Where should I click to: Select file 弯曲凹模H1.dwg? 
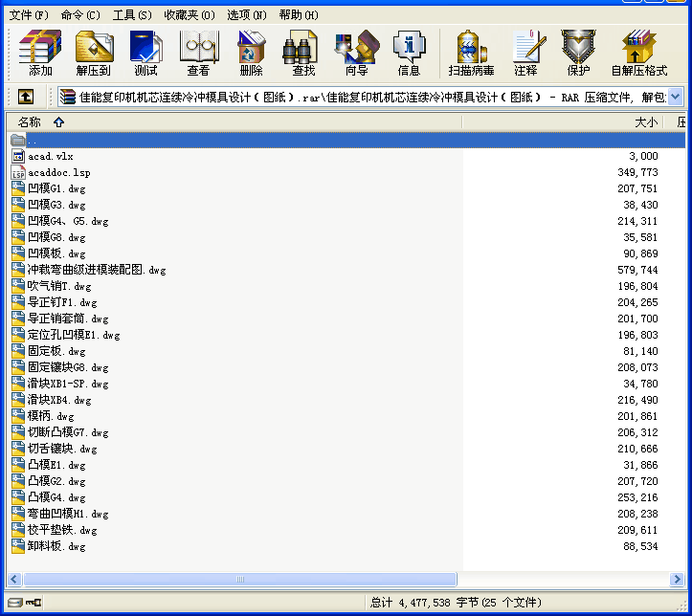[x=68, y=515]
